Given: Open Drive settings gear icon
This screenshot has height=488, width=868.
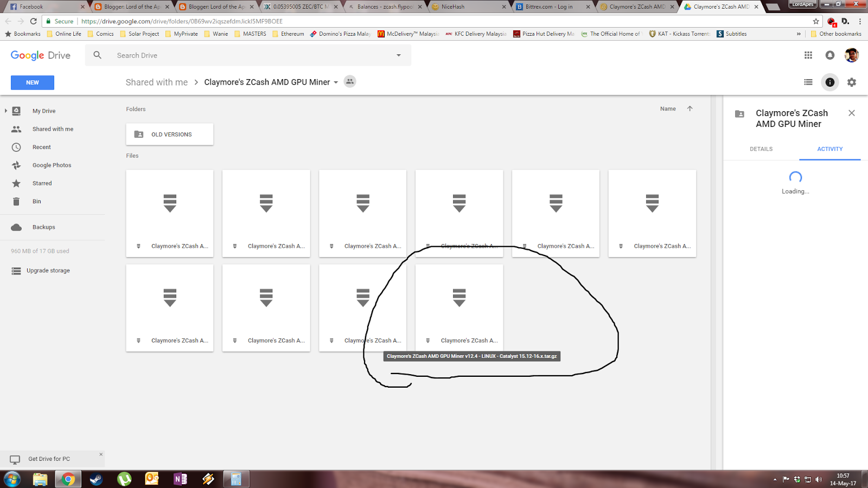Looking at the screenshot, I should 852,82.
